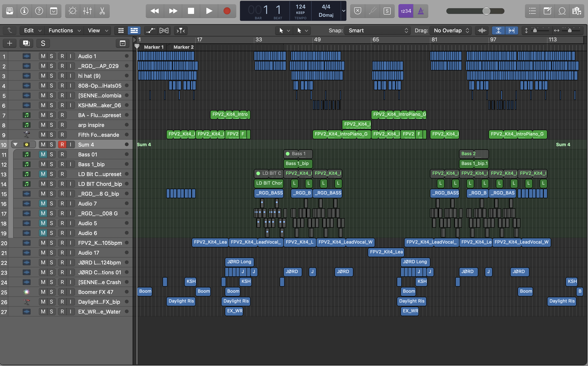Open the Edit menu
Image resolution: width=588 pixels, height=366 pixels.
(32, 30)
